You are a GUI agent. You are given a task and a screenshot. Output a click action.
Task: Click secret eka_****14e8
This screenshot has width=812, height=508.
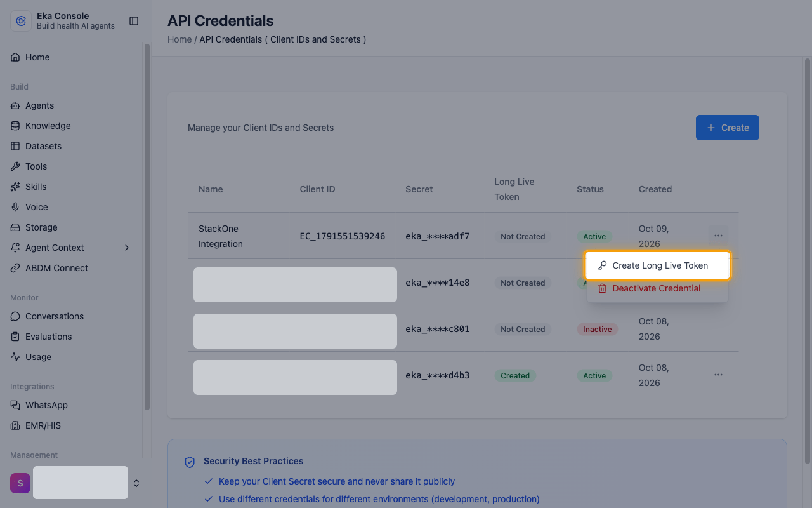point(438,283)
